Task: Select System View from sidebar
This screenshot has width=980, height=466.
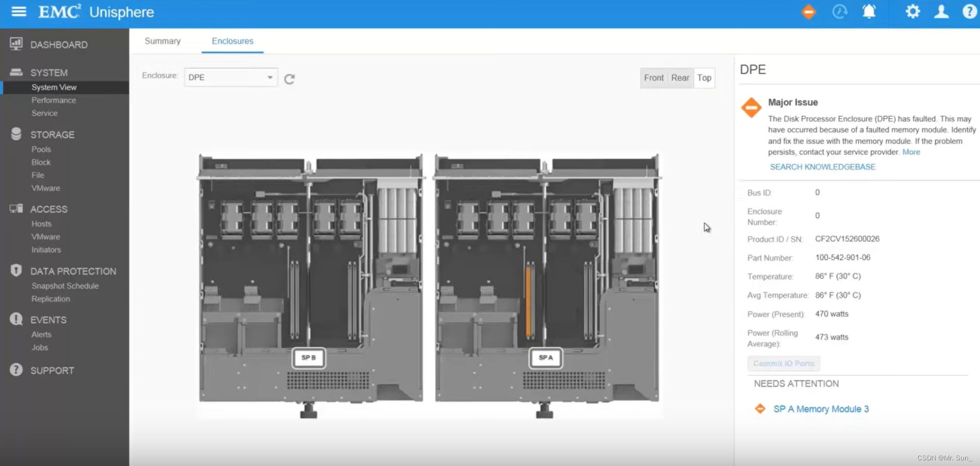Action: point(54,87)
